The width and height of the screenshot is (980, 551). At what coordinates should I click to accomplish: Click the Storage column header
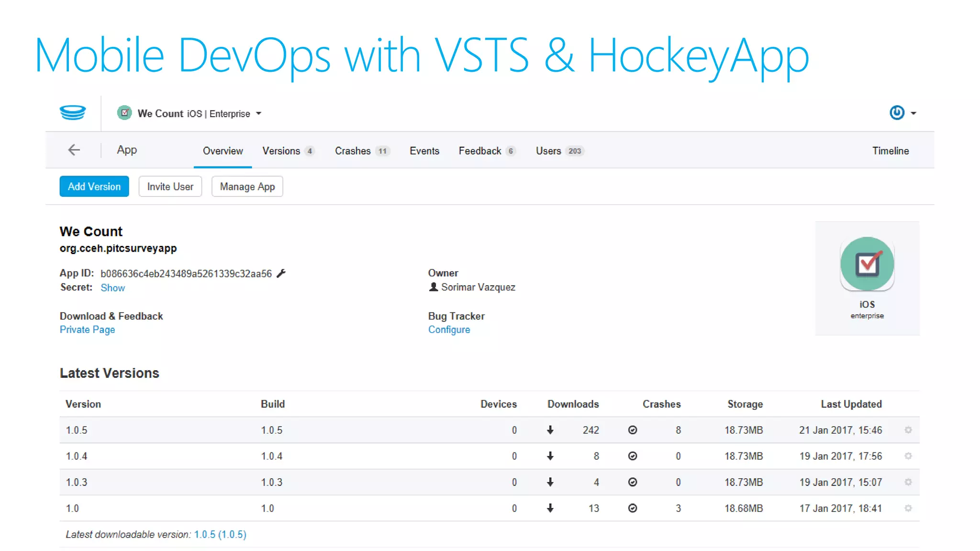point(745,404)
